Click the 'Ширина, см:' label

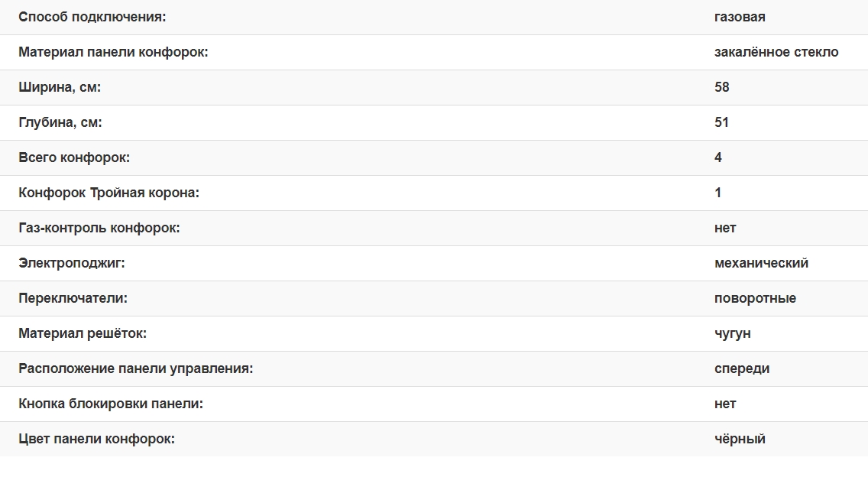60,87
